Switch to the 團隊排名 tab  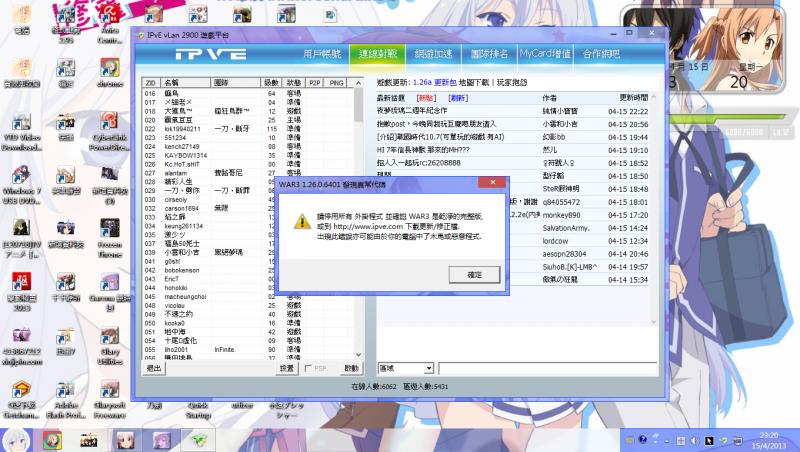pos(489,54)
